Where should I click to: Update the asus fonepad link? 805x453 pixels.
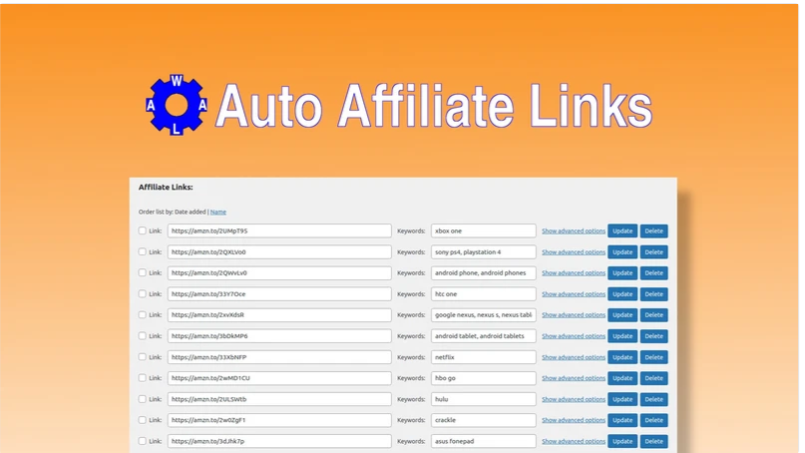tap(623, 441)
